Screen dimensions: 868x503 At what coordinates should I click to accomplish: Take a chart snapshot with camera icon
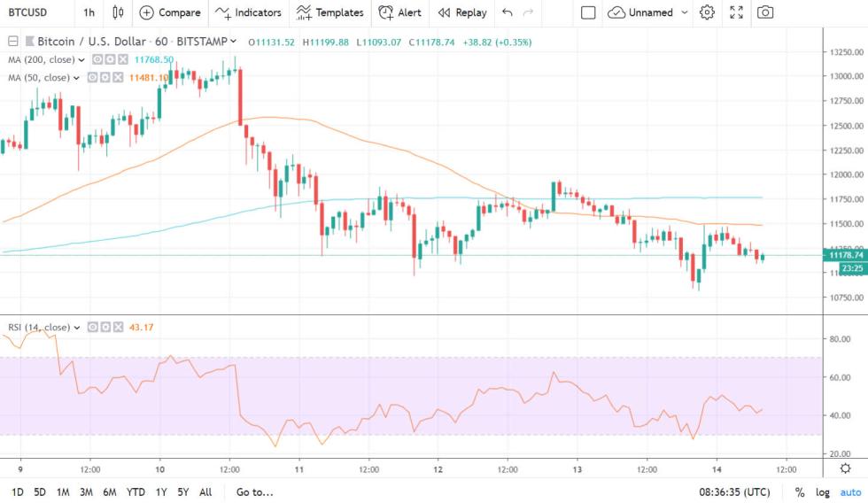(765, 12)
